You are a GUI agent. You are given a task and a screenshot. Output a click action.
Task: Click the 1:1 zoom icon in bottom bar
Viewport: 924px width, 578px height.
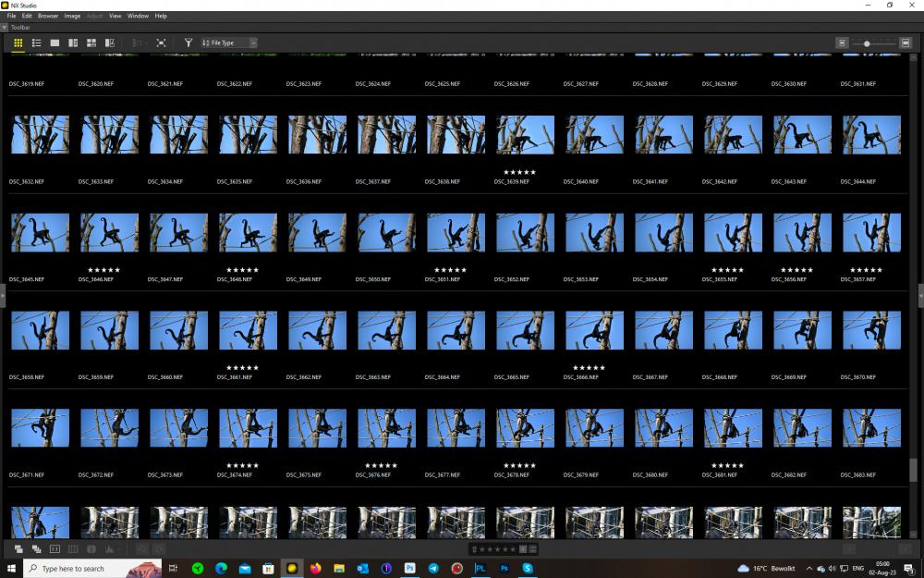coord(55,549)
